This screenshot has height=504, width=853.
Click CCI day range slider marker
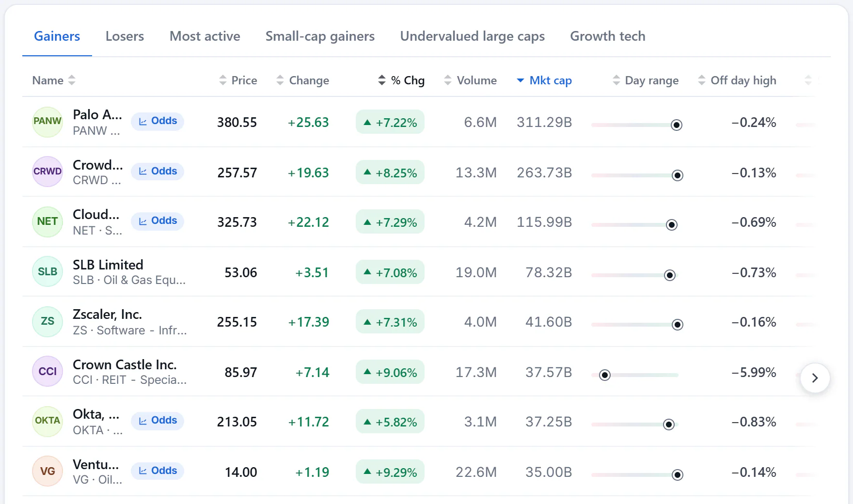coord(605,375)
